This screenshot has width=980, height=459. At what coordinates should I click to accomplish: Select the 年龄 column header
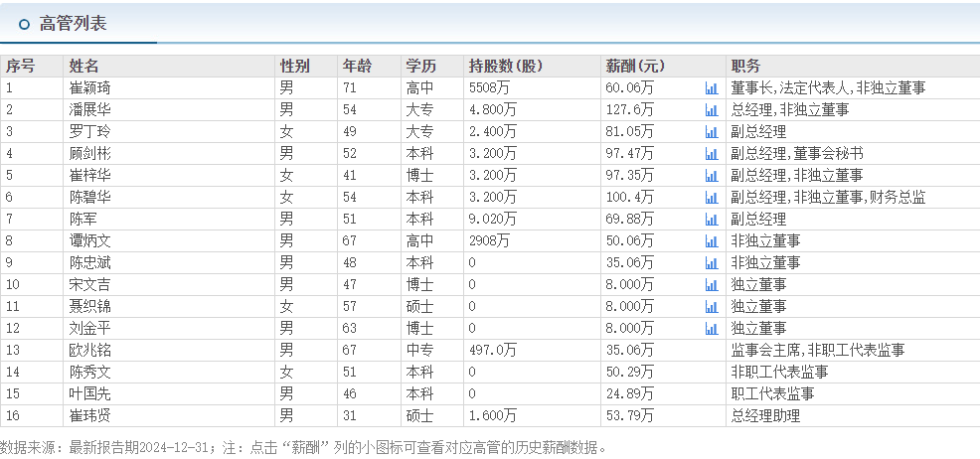pos(357,67)
